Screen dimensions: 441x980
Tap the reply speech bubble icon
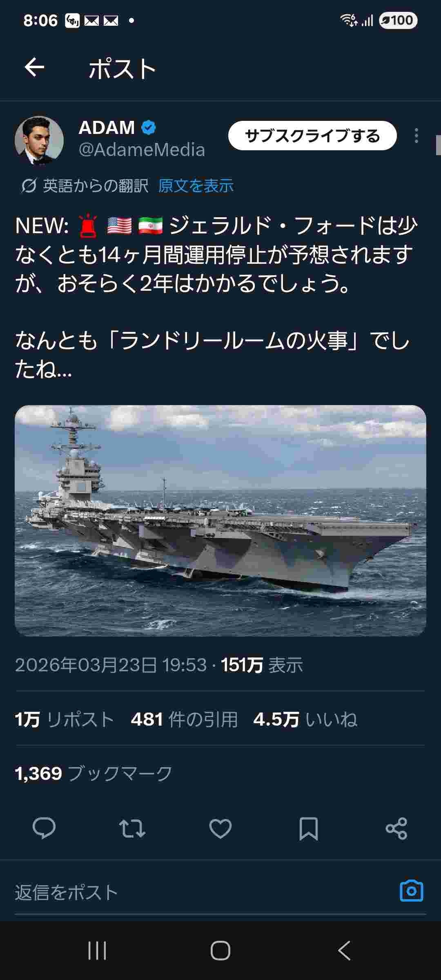[x=44, y=829]
